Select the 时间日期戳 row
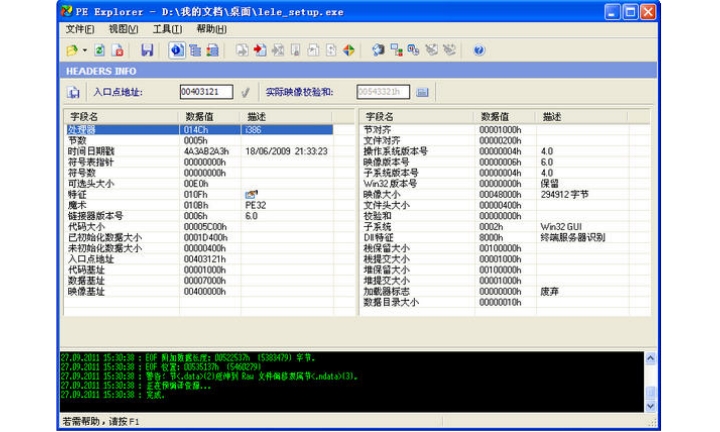 coord(199,151)
